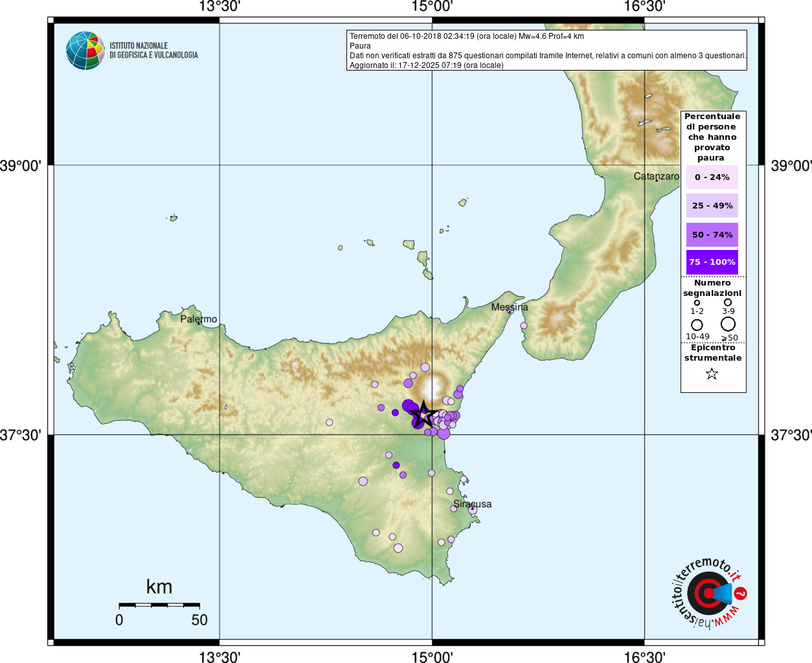Click the Catanzaro city label
This screenshot has height=663, width=812.
[657, 176]
